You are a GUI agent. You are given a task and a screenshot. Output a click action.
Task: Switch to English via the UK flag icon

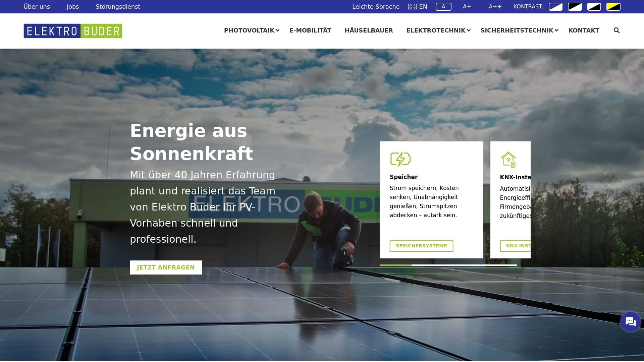click(x=412, y=6)
